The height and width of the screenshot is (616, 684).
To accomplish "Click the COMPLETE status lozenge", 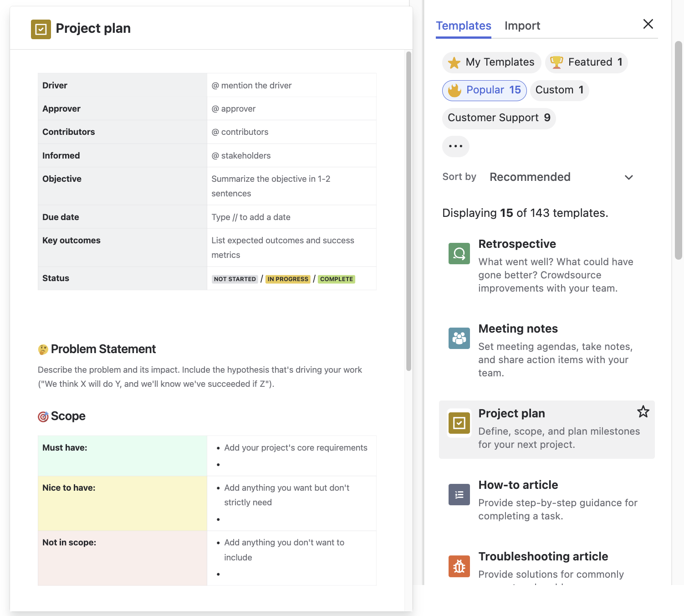I will coord(337,279).
